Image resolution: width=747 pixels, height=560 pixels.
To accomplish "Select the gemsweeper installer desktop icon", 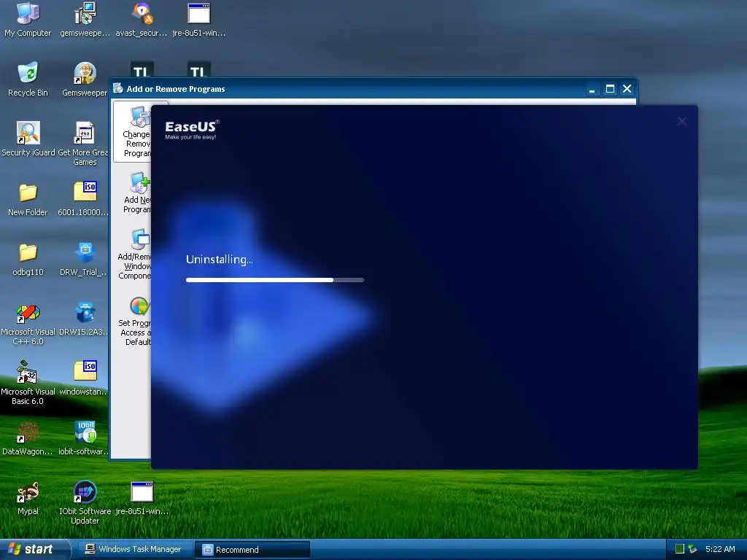I will coord(85,20).
